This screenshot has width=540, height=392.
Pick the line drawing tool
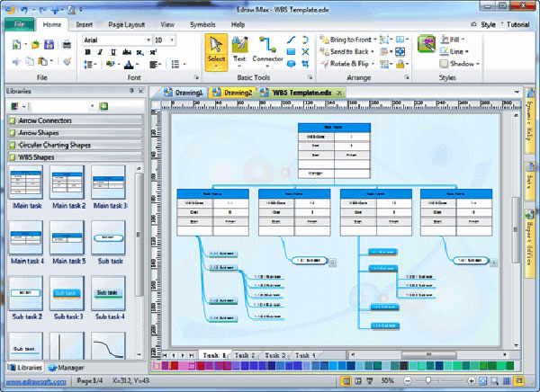[291, 40]
